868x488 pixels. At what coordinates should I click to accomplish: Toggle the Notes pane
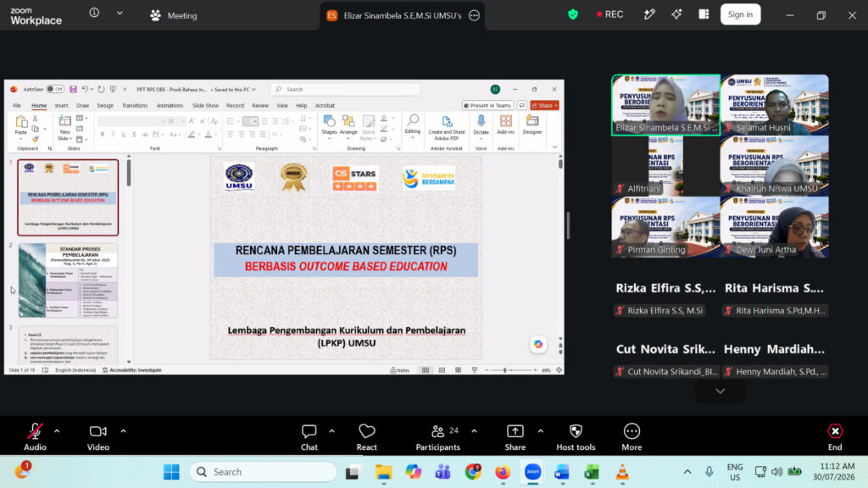400,370
